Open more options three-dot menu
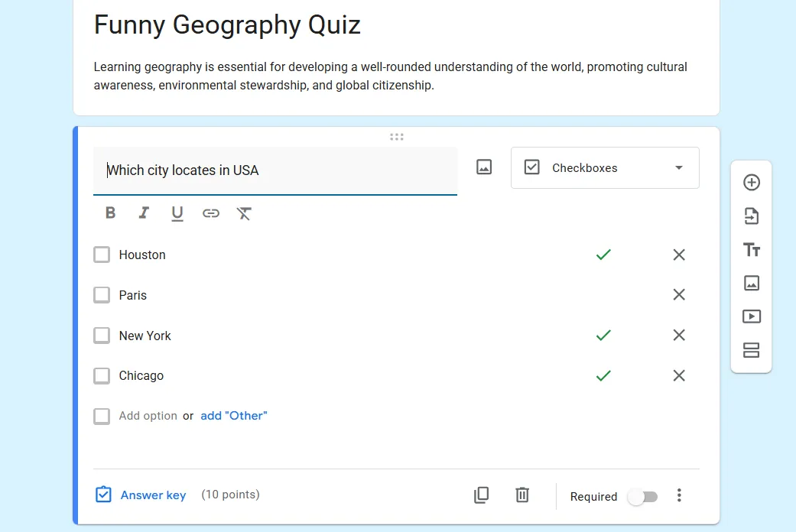The image size is (796, 532). (679, 495)
